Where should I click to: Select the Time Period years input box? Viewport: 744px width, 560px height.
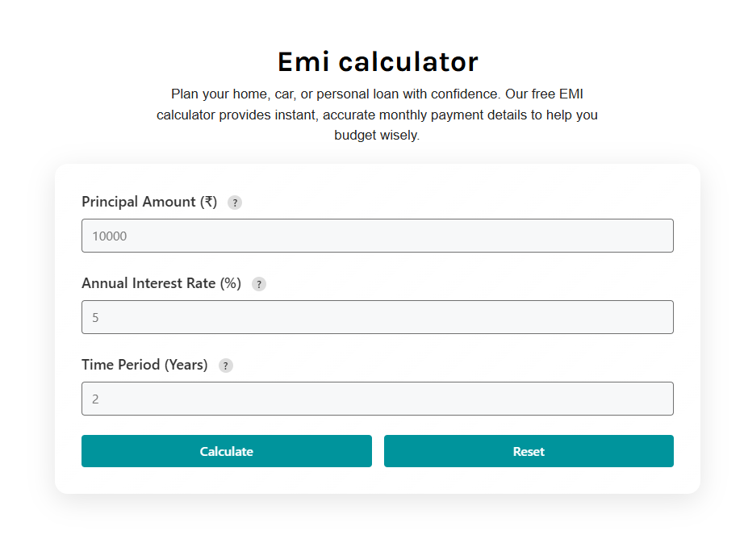point(377,399)
